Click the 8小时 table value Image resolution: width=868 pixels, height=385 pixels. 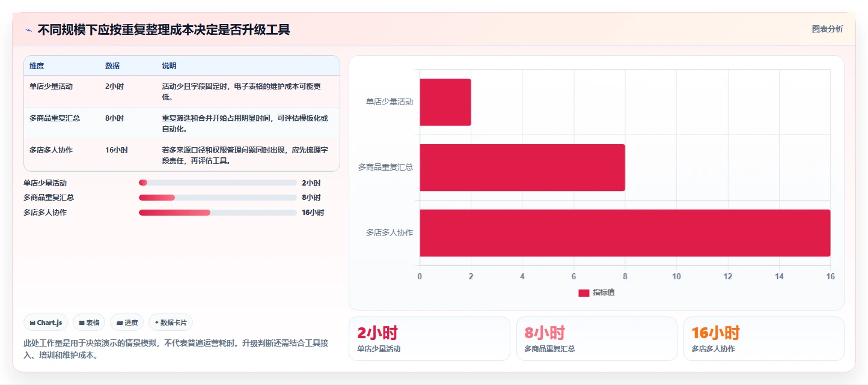114,118
